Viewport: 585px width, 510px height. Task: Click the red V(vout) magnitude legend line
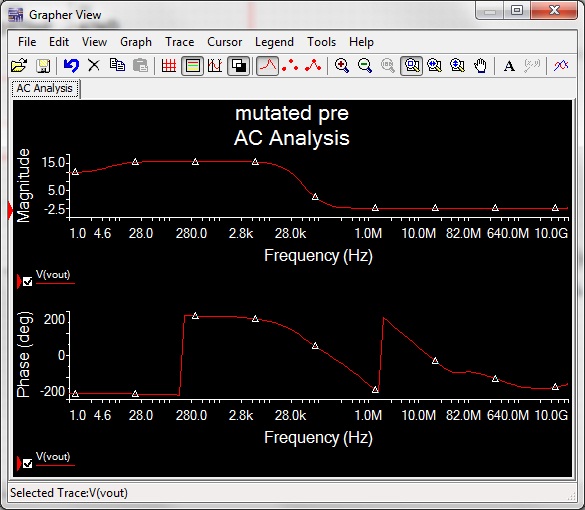pos(55,284)
